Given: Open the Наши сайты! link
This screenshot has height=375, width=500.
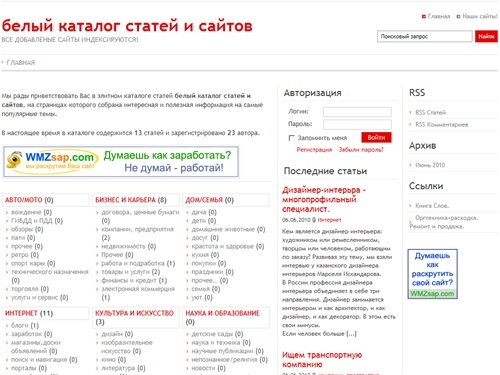Looking at the screenshot, I should pyautogui.click(x=480, y=16).
